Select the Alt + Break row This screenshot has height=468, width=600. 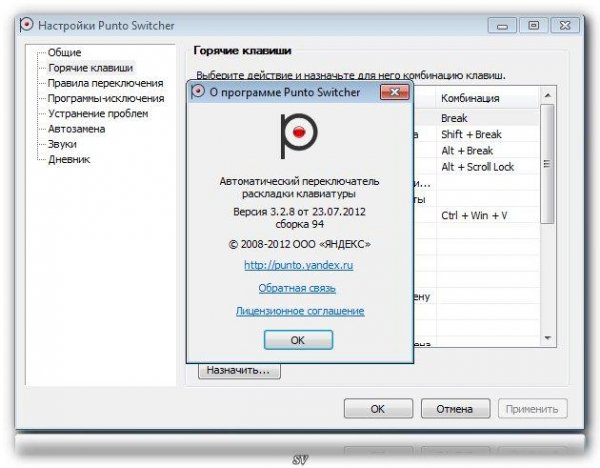point(476,150)
